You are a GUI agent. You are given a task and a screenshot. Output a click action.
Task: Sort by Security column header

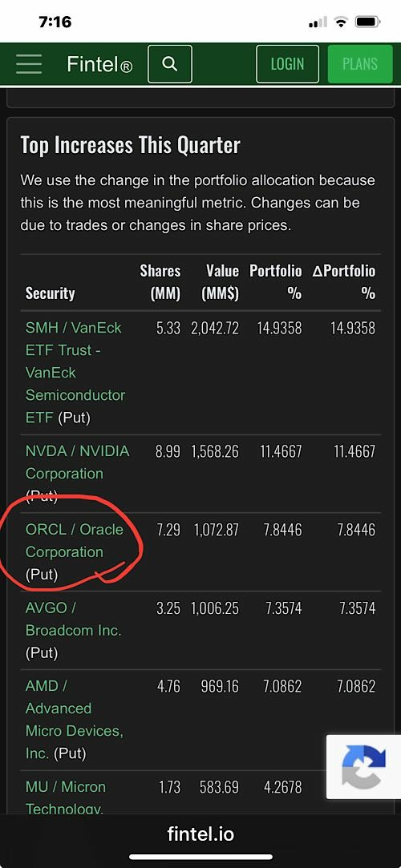point(50,293)
